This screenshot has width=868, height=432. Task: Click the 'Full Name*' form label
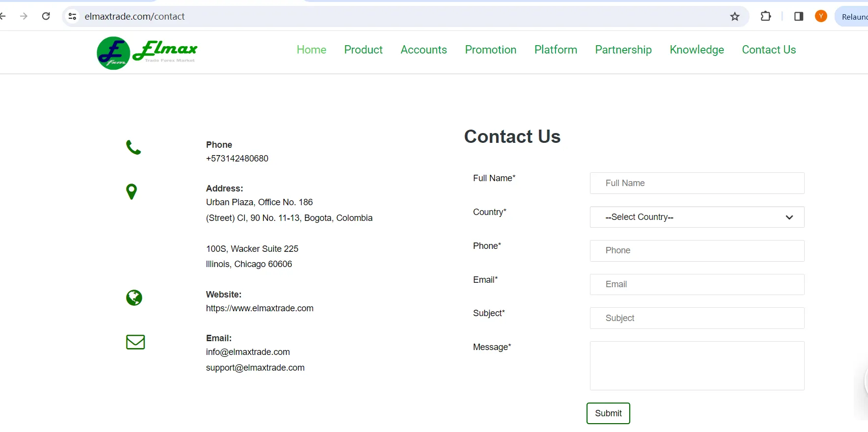click(494, 178)
